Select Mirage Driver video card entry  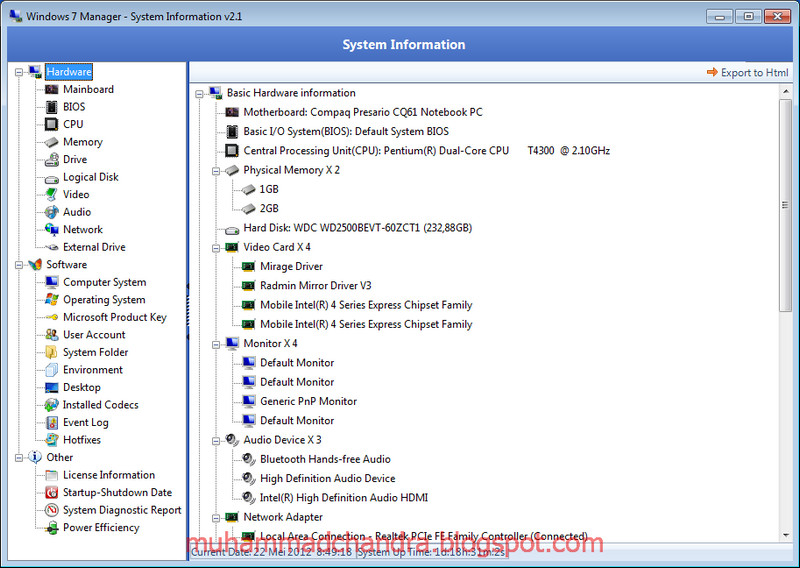[291, 266]
